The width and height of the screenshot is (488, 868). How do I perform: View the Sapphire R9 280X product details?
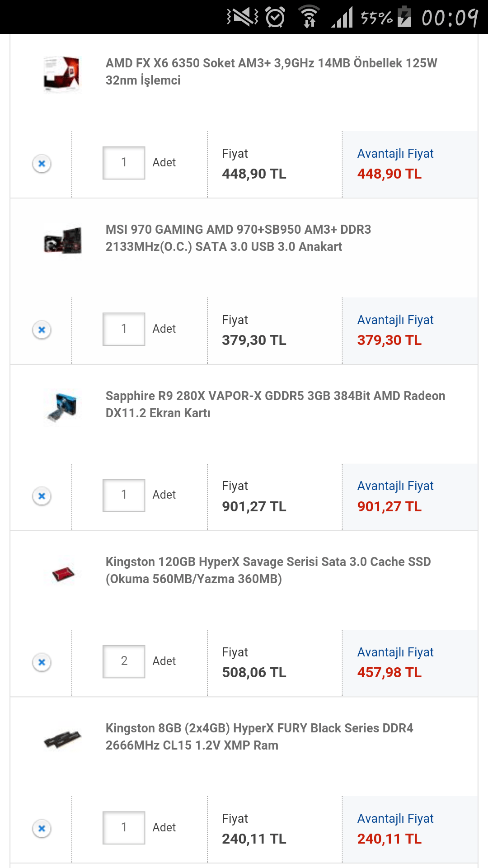[x=276, y=405]
